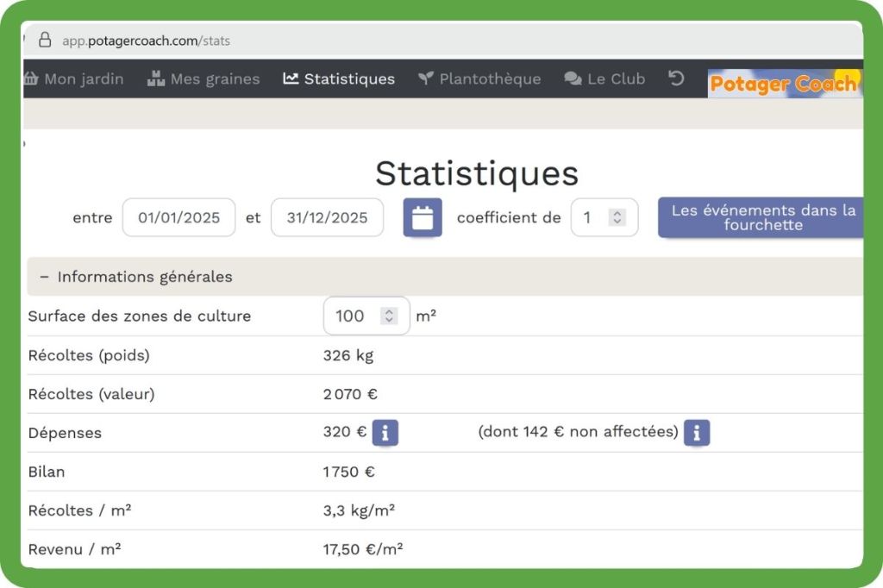Click Les événements dans la fourchette button
Image resolution: width=883 pixels, height=588 pixels.
click(x=761, y=217)
